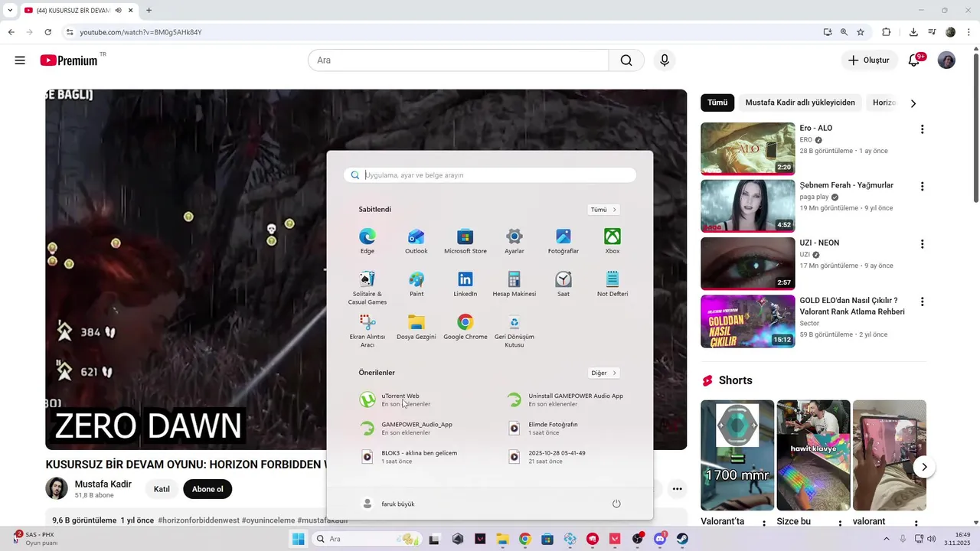Click the Start menu power icon
980x551 pixels.
coord(616,504)
